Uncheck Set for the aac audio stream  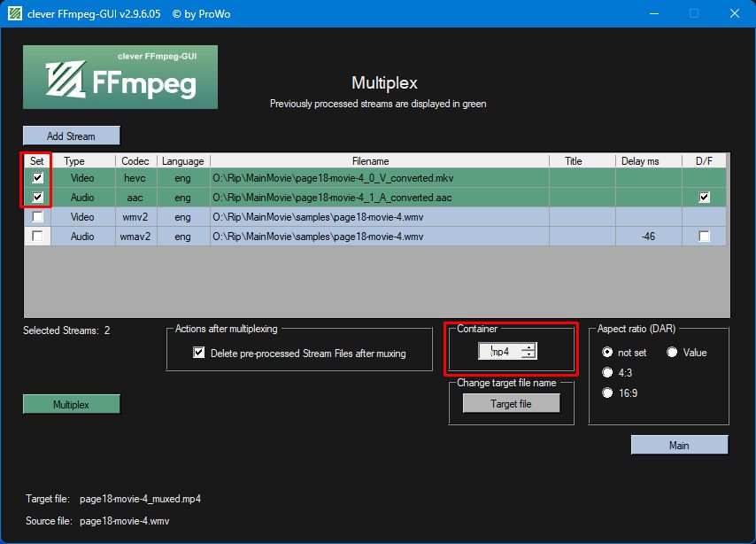point(37,197)
